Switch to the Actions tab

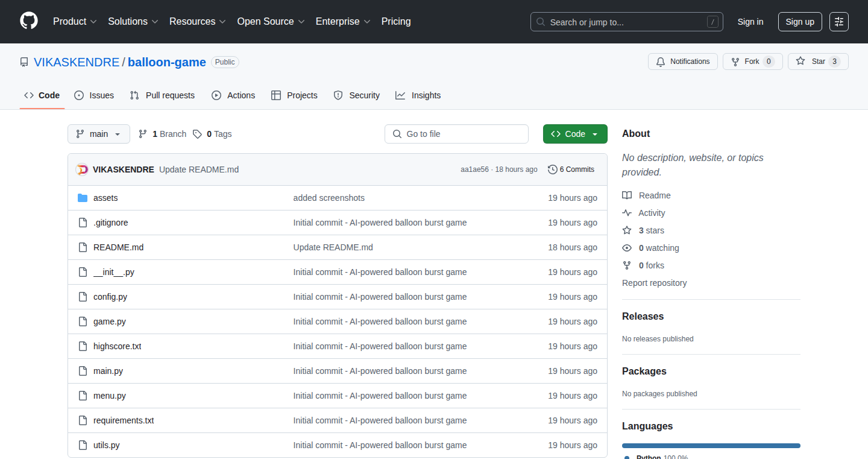click(x=233, y=95)
